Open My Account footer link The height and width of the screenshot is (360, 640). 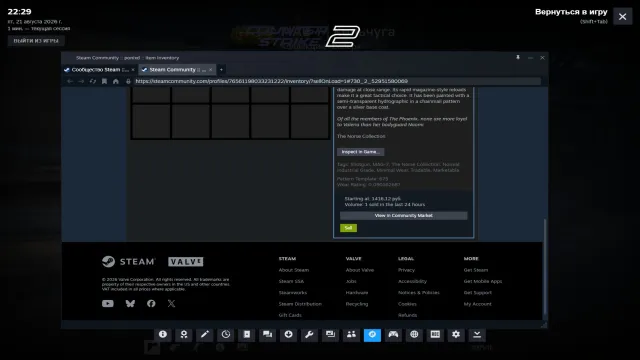pyautogui.click(x=478, y=304)
